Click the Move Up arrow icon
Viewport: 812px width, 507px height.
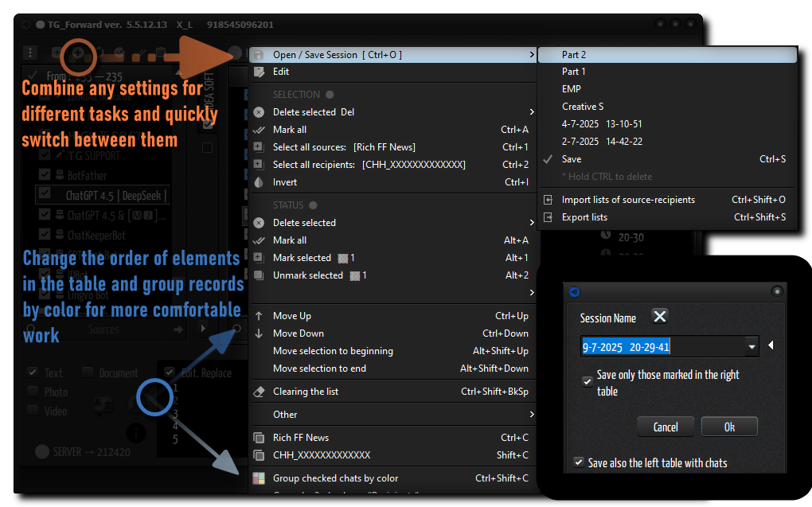[259, 316]
